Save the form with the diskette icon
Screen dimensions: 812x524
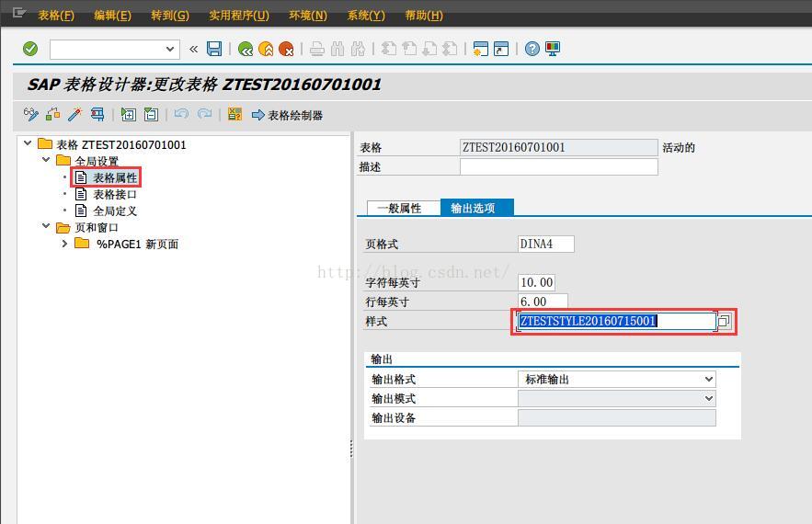point(214,50)
